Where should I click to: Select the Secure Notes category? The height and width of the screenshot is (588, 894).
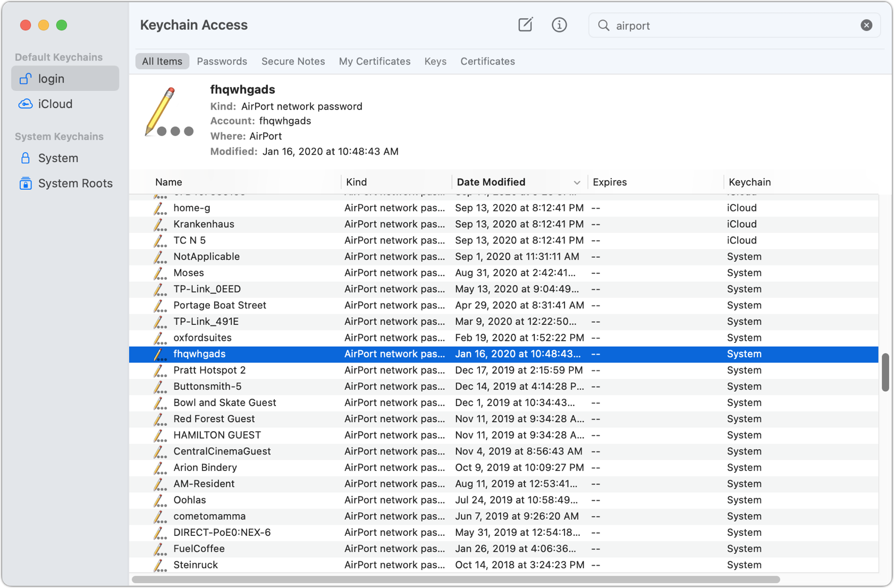pos(293,61)
